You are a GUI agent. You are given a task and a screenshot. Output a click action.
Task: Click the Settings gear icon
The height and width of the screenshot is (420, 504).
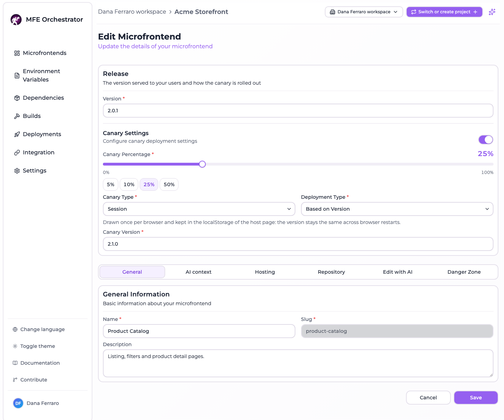(17, 171)
